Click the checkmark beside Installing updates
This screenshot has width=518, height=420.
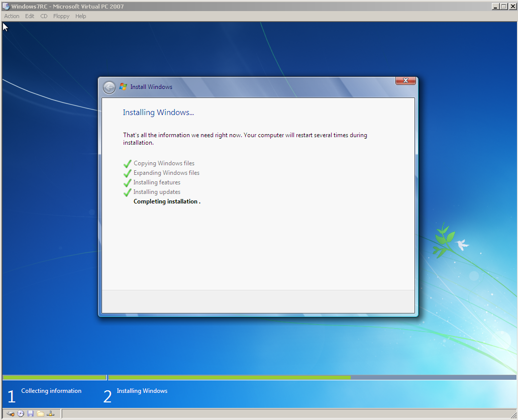coord(128,192)
